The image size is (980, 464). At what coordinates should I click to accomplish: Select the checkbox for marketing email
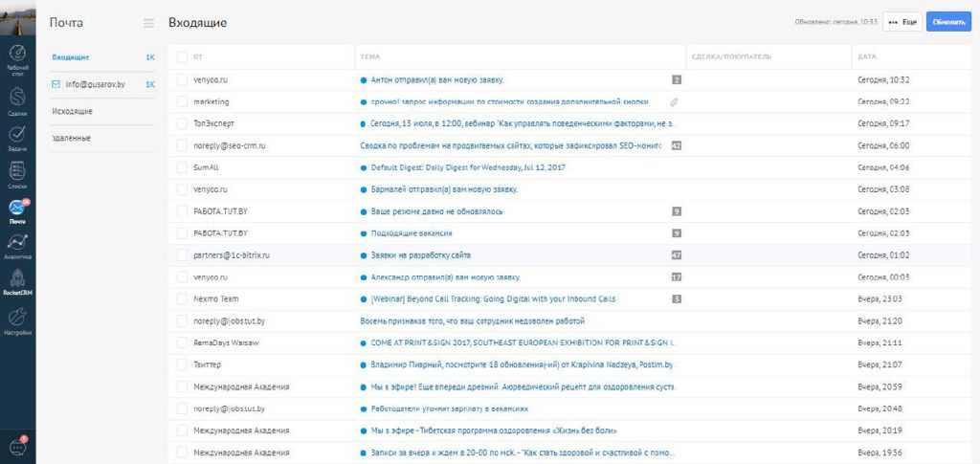pyautogui.click(x=182, y=101)
